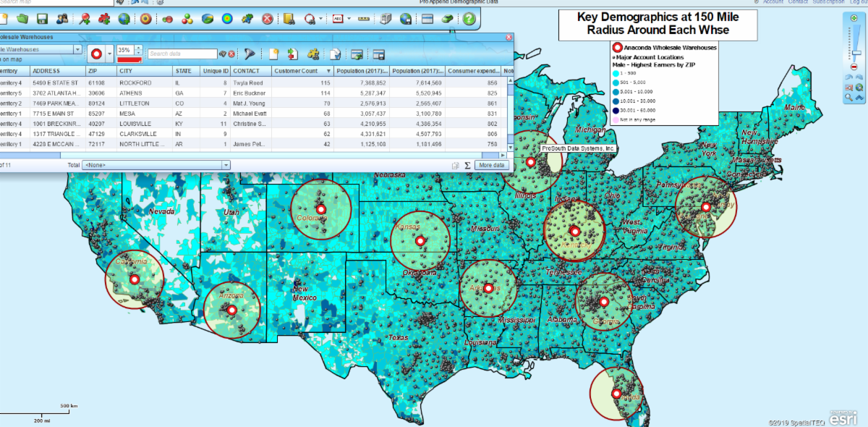Click the red symbol color swatch
This screenshot has width=868, height=427.
click(129, 59)
